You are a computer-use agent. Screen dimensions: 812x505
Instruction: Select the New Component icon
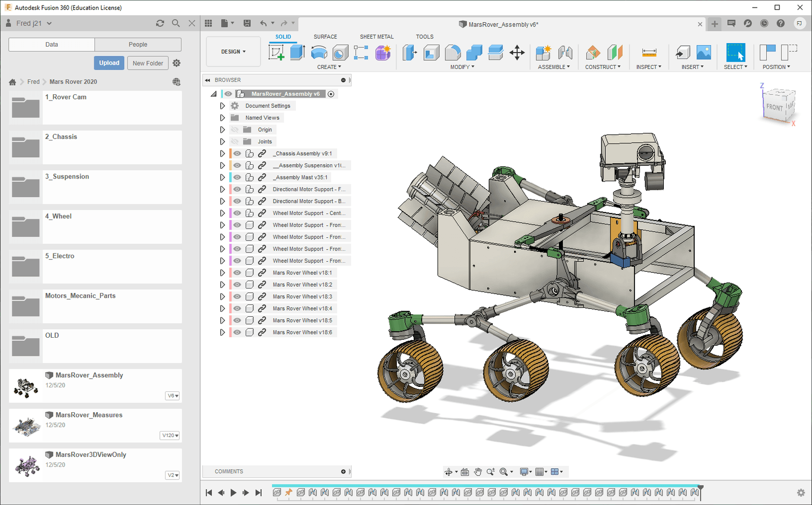(x=543, y=52)
